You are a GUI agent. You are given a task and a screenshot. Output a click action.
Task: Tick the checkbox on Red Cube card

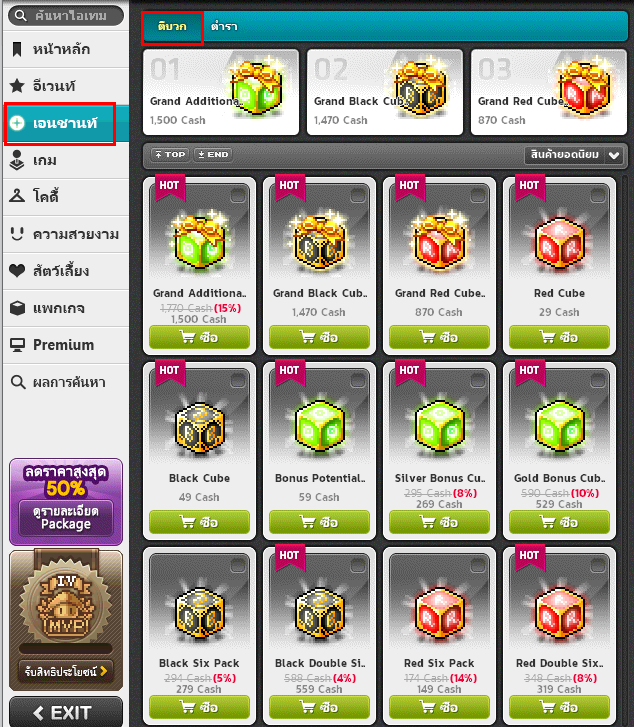point(597,196)
